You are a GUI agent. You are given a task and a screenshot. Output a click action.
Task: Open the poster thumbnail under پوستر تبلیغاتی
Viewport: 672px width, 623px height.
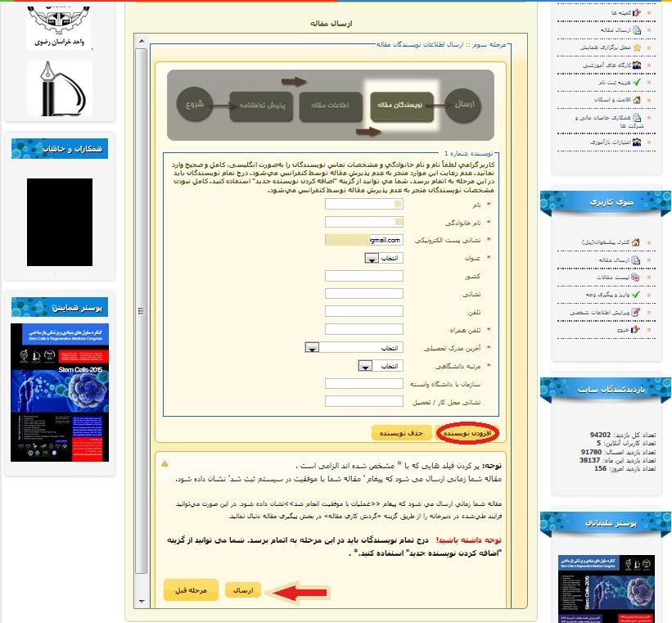[x=607, y=589]
